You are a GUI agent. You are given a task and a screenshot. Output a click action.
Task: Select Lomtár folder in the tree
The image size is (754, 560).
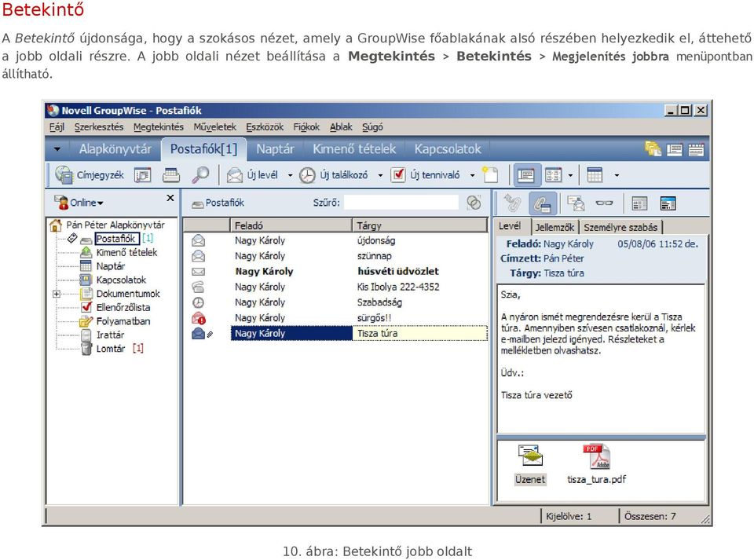pyautogui.click(x=110, y=349)
